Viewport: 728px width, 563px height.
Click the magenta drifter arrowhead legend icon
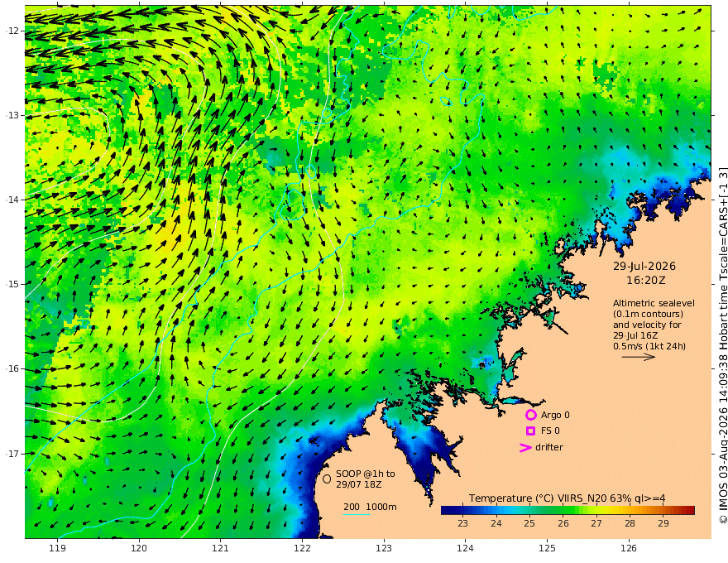(x=525, y=448)
